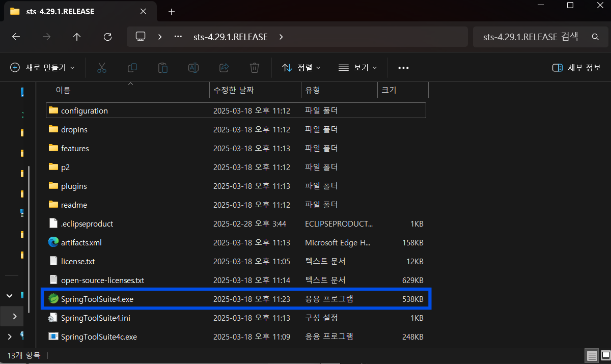Expand the highlighted navigation pane item
The height and width of the screenshot is (364, 611).
coord(14,316)
